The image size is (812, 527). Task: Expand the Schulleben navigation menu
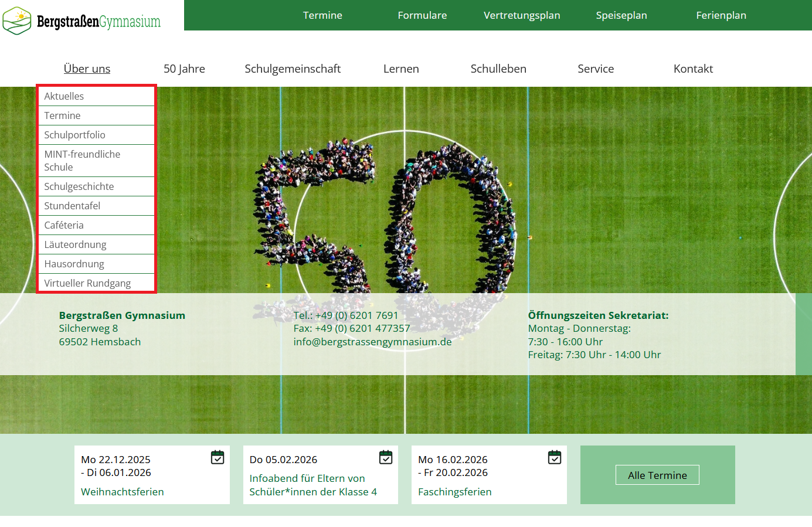click(498, 69)
